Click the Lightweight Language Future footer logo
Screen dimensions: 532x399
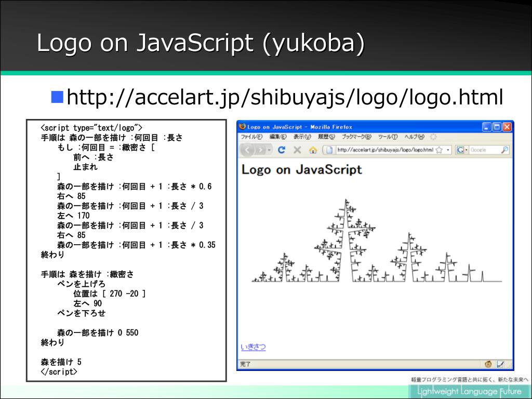(469, 391)
